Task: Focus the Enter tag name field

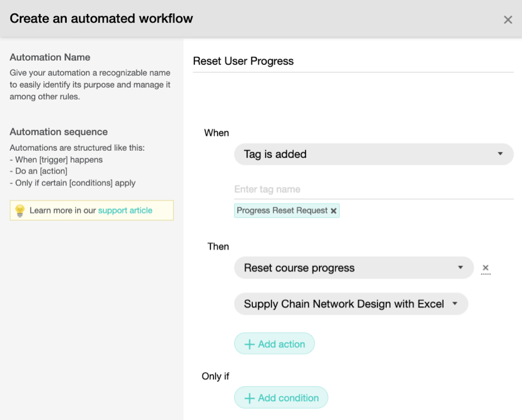Action: point(374,190)
